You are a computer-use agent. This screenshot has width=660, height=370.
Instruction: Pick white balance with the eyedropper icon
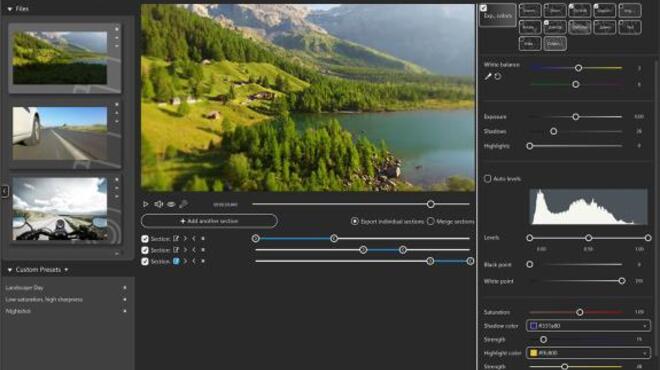click(x=488, y=77)
